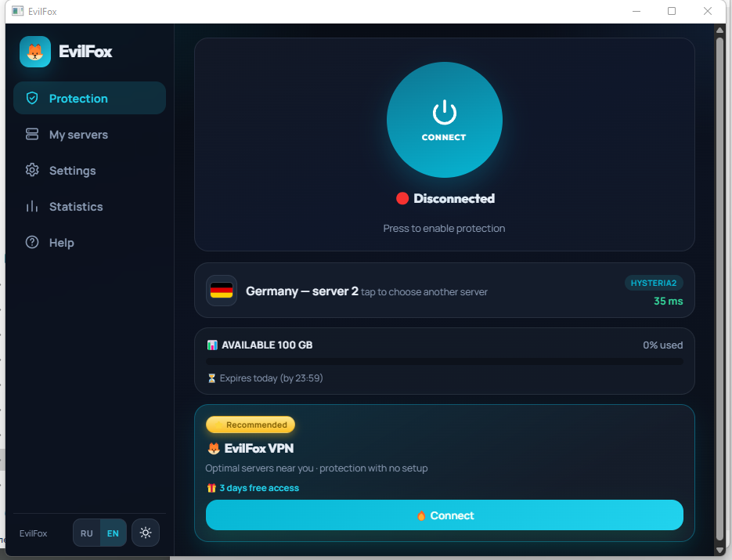The width and height of the screenshot is (732, 560).
Task: Click the vertical scrollbar thumb
Action: (719, 287)
